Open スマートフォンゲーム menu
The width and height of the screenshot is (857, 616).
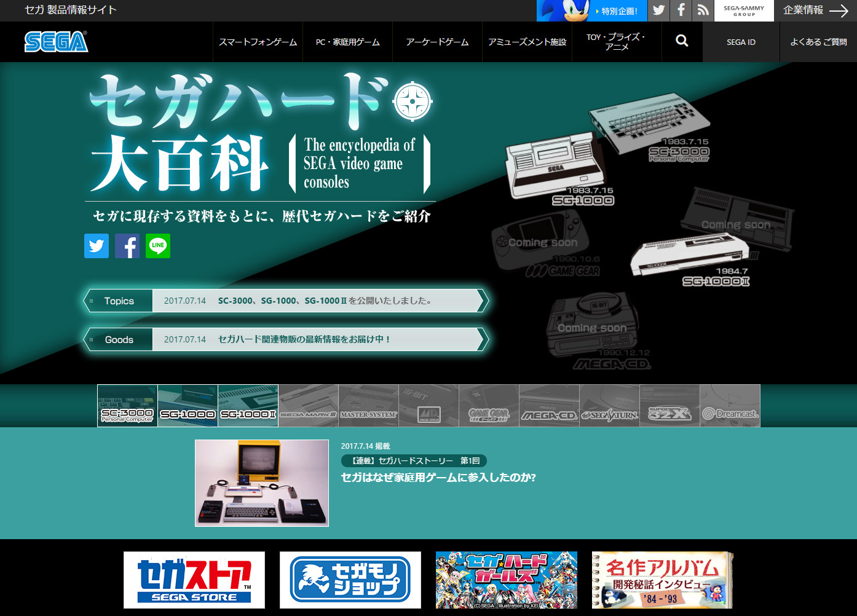(x=258, y=42)
